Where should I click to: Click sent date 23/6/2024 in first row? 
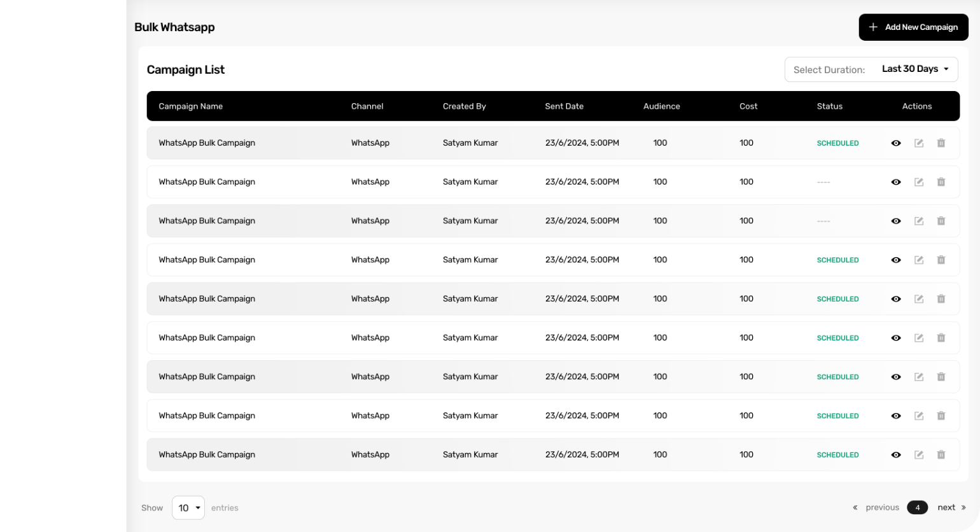(x=582, y=143)
